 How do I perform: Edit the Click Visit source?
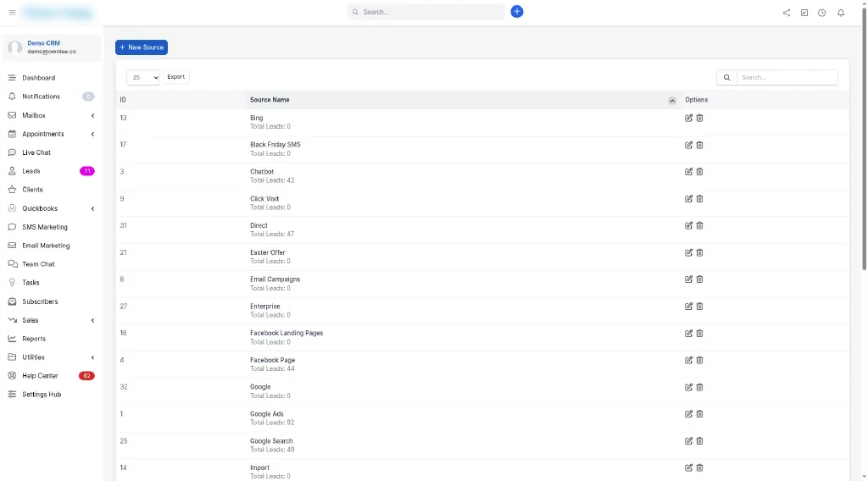pos(688,198)
